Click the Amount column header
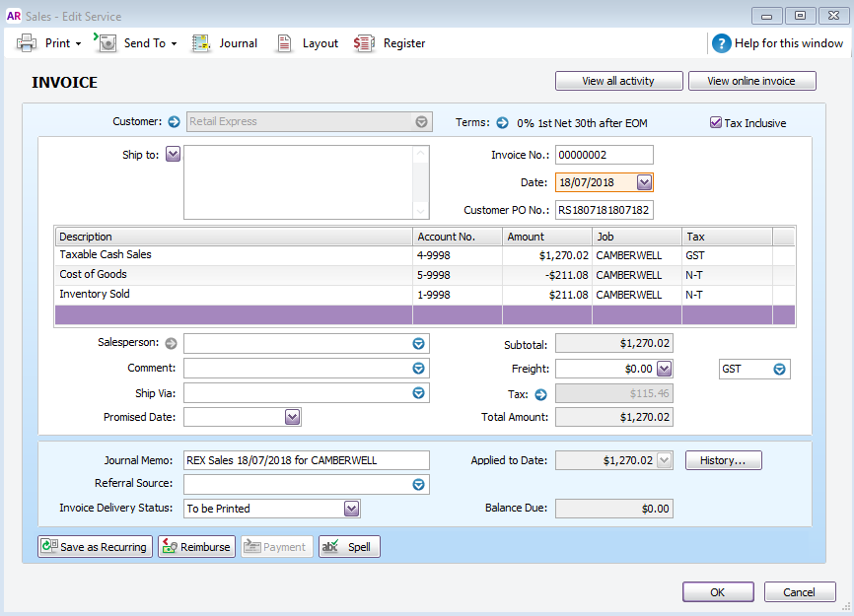 pyautogui.click(x=547, y=237)
